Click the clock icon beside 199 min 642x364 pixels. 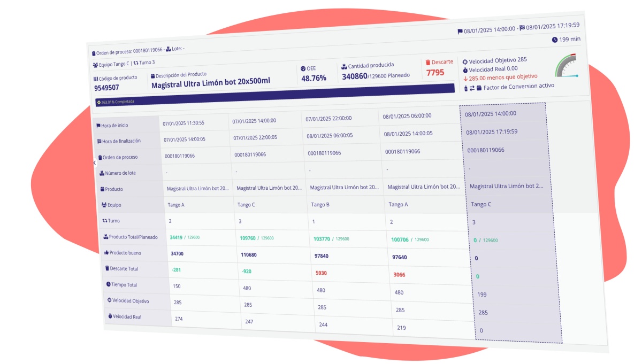(554, 40)
